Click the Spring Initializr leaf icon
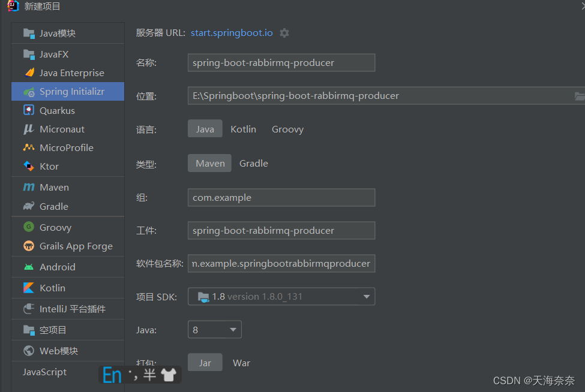The height and width of the screenshot is (392, 585). (29, 92)
